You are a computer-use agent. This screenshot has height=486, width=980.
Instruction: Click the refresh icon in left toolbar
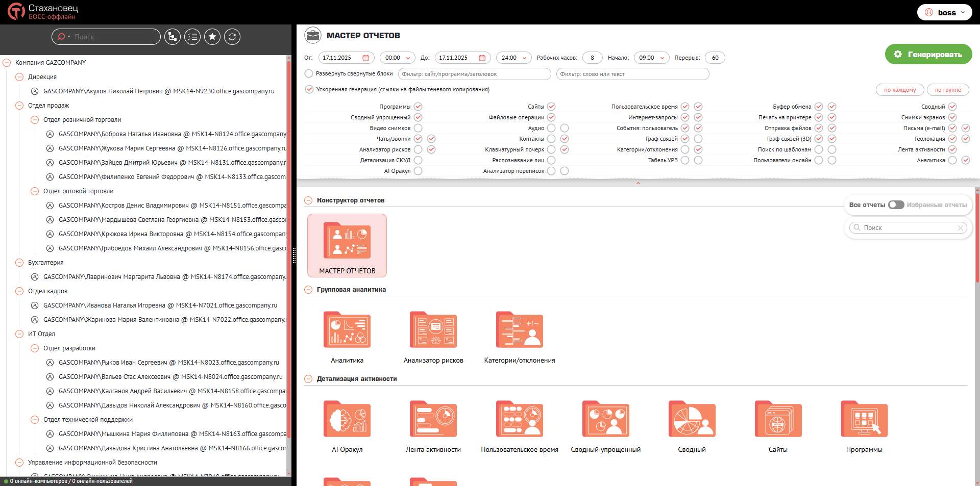click(x=232, y=37)
